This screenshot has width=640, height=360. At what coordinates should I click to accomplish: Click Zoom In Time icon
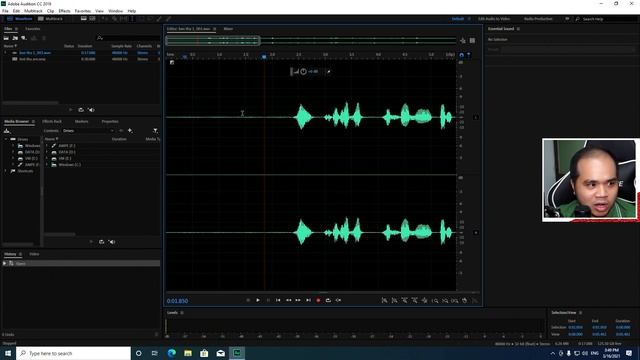point(404,300)
